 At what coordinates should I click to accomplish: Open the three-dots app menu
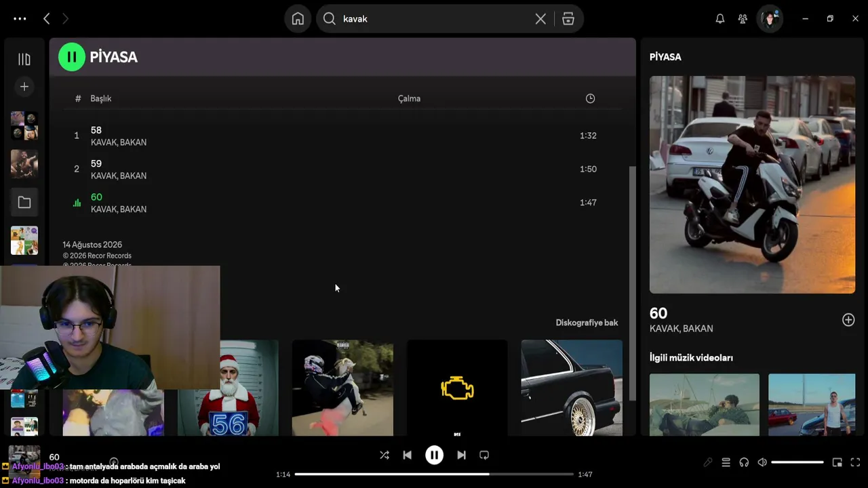click(20, 19)
